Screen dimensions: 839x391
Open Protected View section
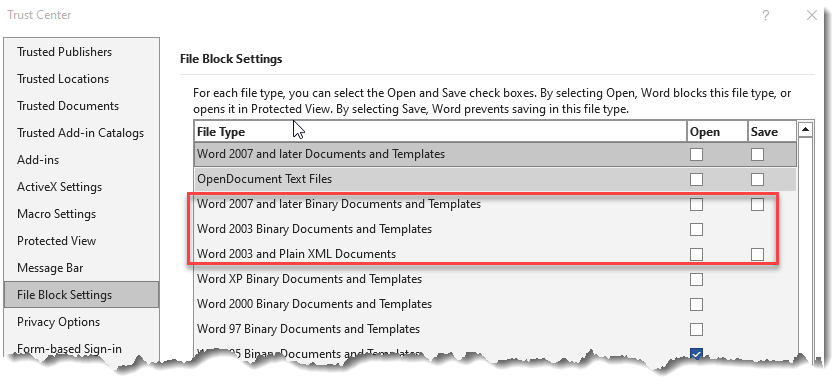81,241
